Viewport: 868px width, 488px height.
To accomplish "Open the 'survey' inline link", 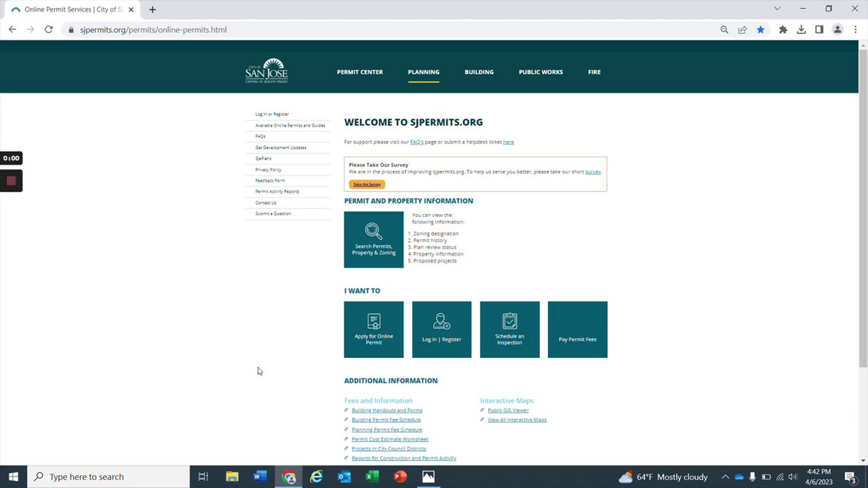I will tap(593, 171).
